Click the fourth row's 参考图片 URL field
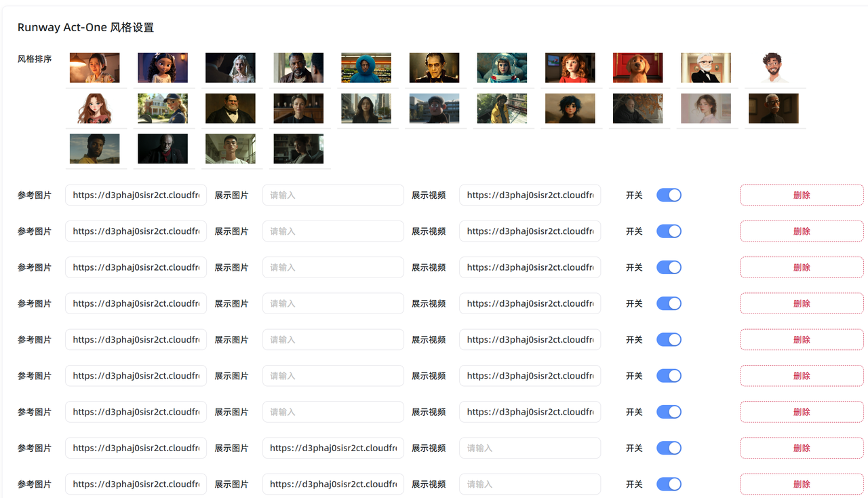This screenshot has width=868, height=498. pos(136,303)
